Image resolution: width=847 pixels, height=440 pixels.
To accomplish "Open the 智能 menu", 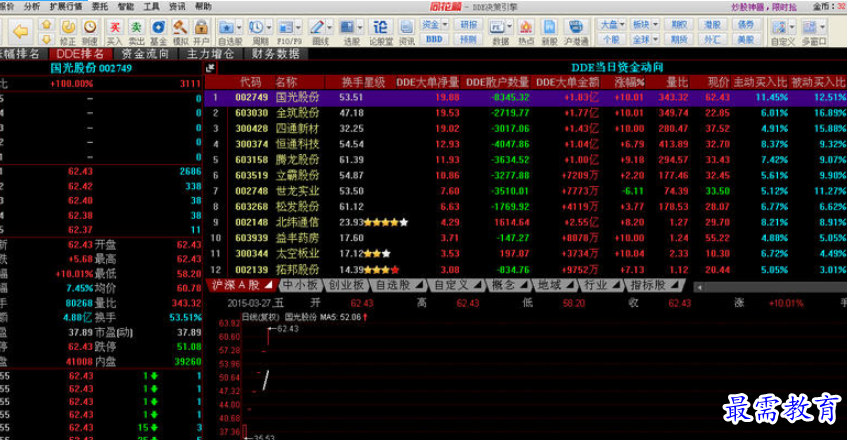I will pos(125,6).
